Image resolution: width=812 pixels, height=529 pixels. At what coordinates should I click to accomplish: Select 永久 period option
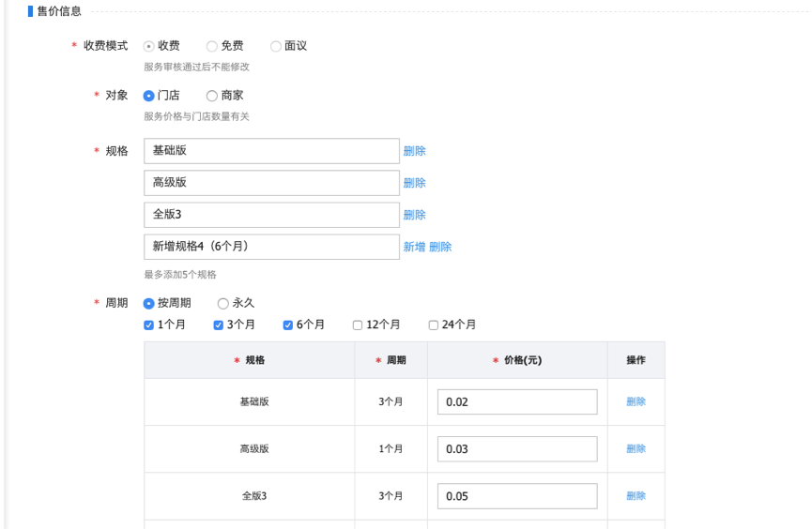(223, 303)
